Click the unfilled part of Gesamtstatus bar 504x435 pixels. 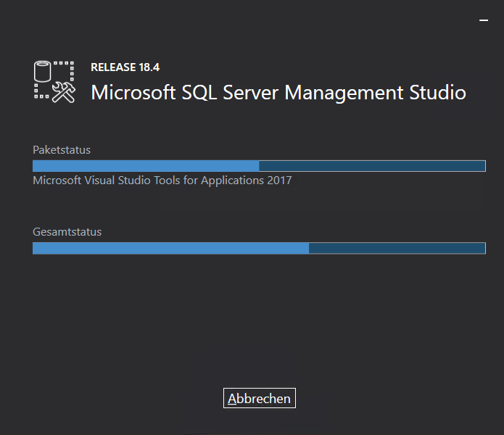[397, 249]
